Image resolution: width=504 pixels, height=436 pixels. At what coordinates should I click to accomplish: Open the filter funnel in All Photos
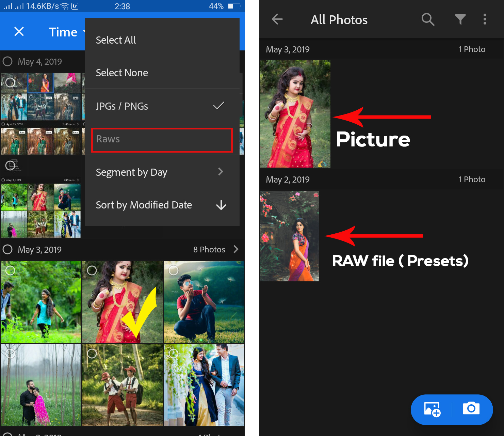click(460, 19)
